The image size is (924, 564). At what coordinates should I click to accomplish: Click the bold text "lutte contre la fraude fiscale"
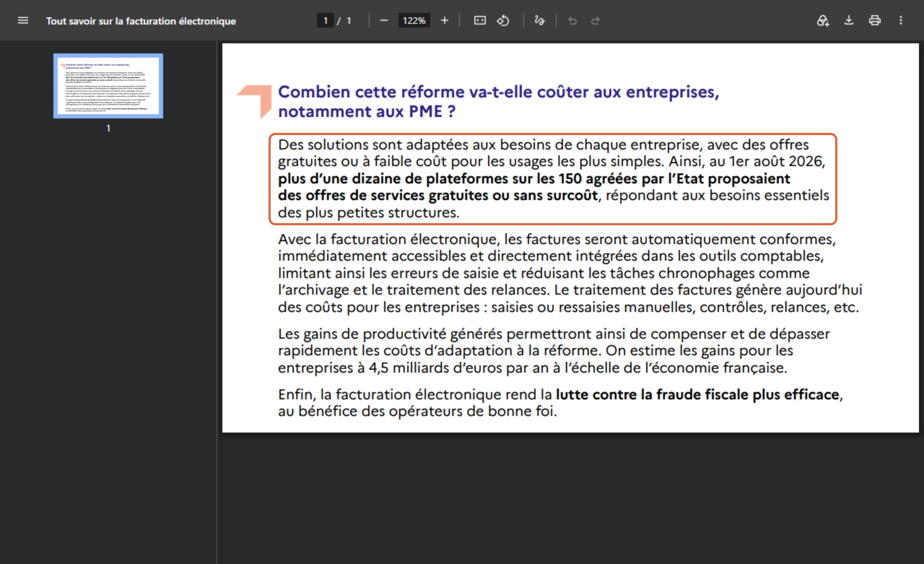pyautogui.click(x=652, y=394)
